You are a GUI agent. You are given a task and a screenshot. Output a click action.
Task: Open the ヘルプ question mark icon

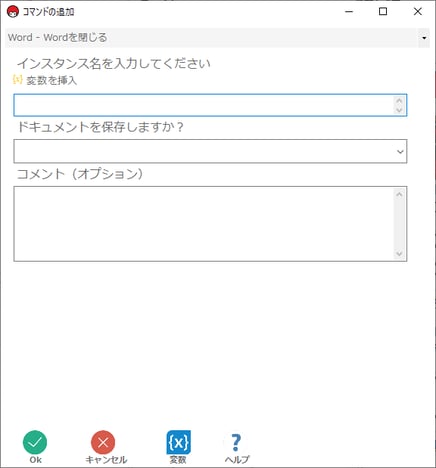(236, 442)
